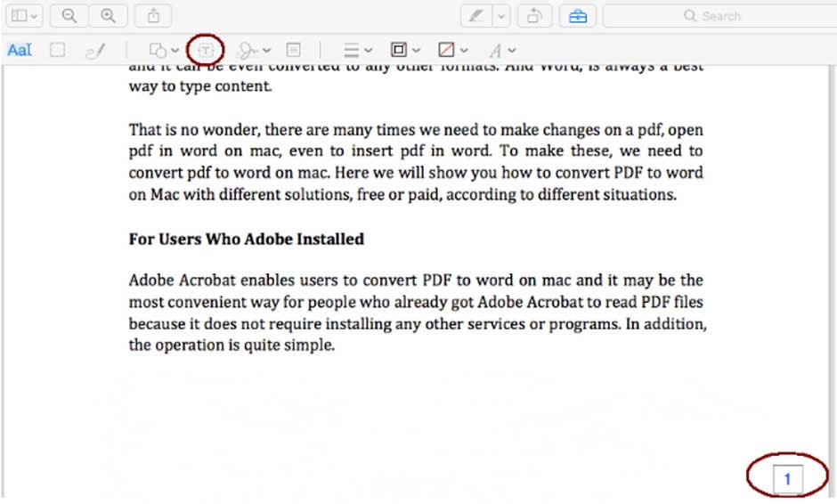Click inside the Search field

pos(720,16)
